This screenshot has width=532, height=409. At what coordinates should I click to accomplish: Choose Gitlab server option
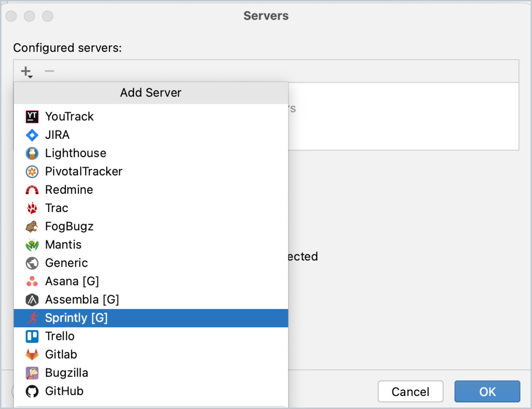click(151, 355)
